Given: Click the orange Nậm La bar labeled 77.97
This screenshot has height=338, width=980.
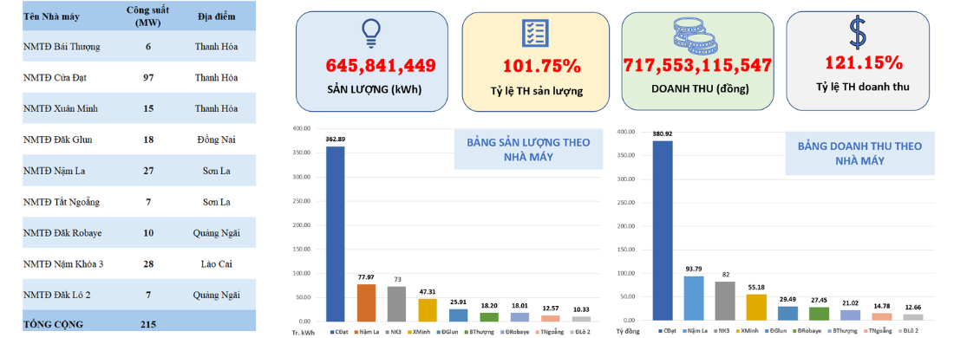Looking at the screenshot, I should tap(366, 302).
